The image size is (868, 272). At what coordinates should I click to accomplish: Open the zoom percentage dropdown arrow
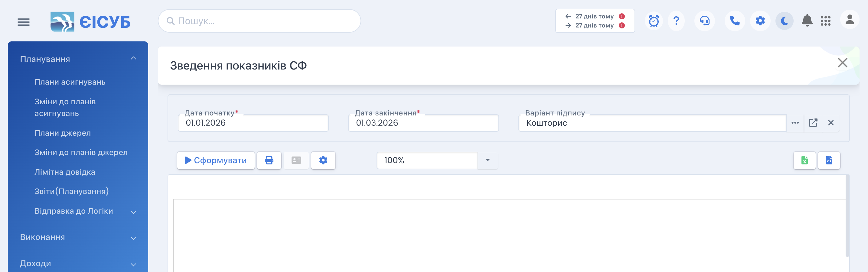(x=488, y=160)
